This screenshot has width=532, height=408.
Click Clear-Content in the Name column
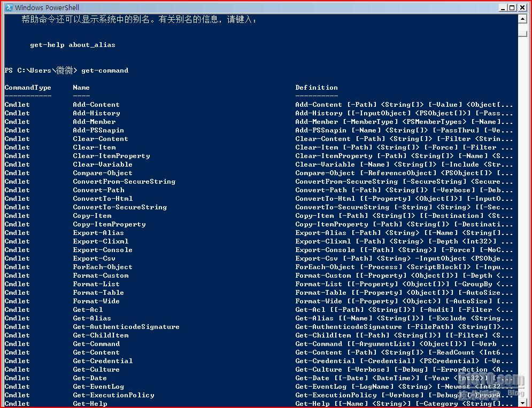[x=101, y=139]
